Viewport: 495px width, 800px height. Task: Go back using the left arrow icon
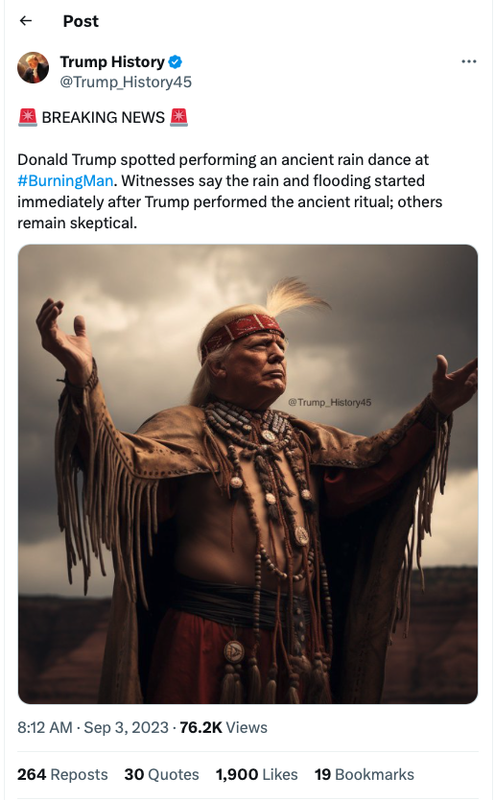(26, 20)
